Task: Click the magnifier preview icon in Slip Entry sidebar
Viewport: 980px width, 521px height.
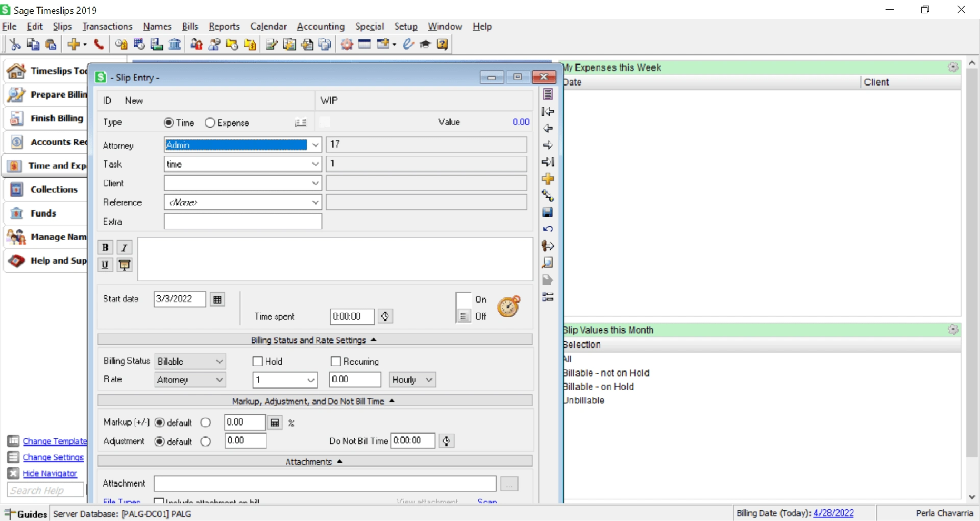Action: click(x=548, y=263)
